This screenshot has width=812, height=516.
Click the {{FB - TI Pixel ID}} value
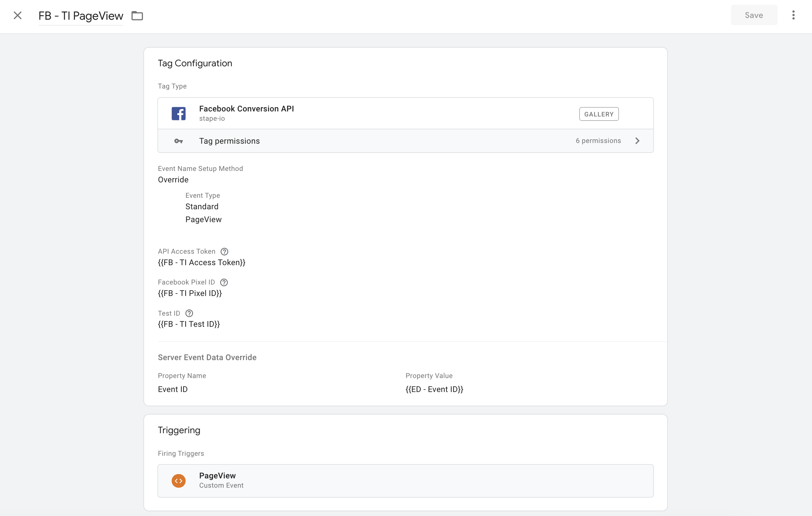pyautogui.click(x=190, y=293)
